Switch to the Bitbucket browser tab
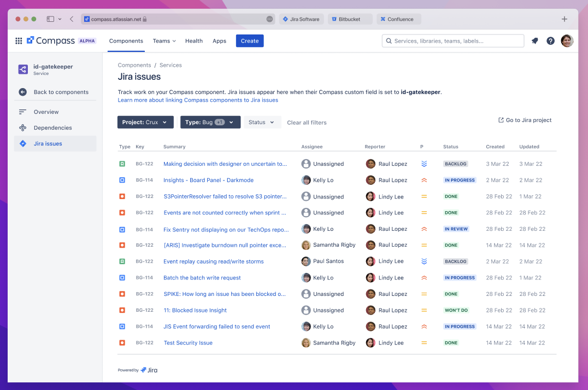This screenshot has width=588, height=390. coord(350,19)
